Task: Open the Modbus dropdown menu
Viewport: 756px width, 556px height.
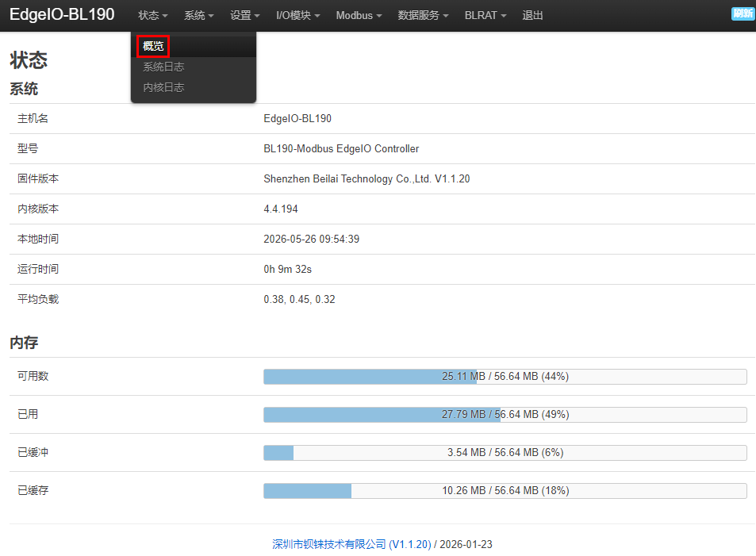Action: click(x=359, y=15)
